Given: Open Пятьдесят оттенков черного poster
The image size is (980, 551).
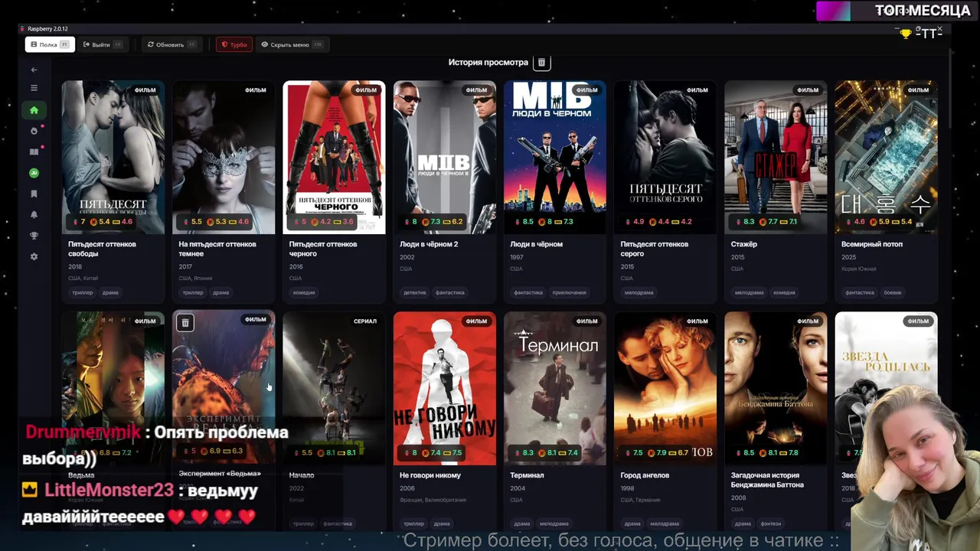Looking at the screenshot, I should click(x=334, y=158).
